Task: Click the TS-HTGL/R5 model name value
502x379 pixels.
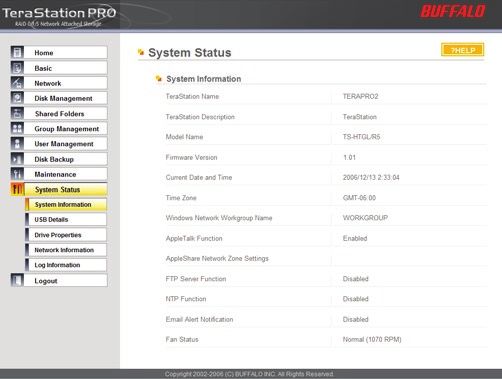Action: tap(361, 137)
